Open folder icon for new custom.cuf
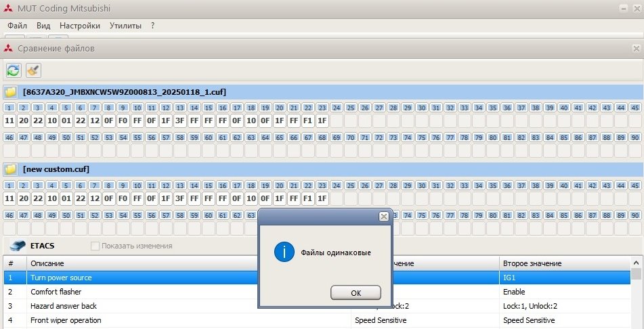Viewport: 644px width, 329px height. 10,169
